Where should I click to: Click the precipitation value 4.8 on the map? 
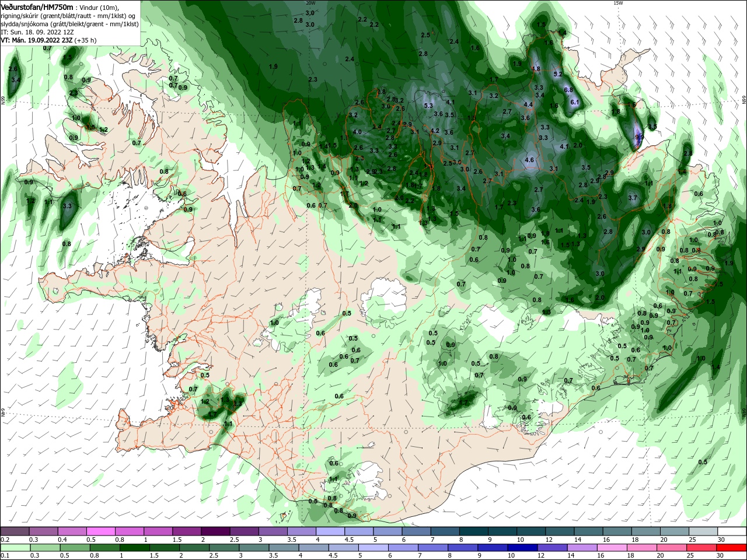click(x=536, y=69)
